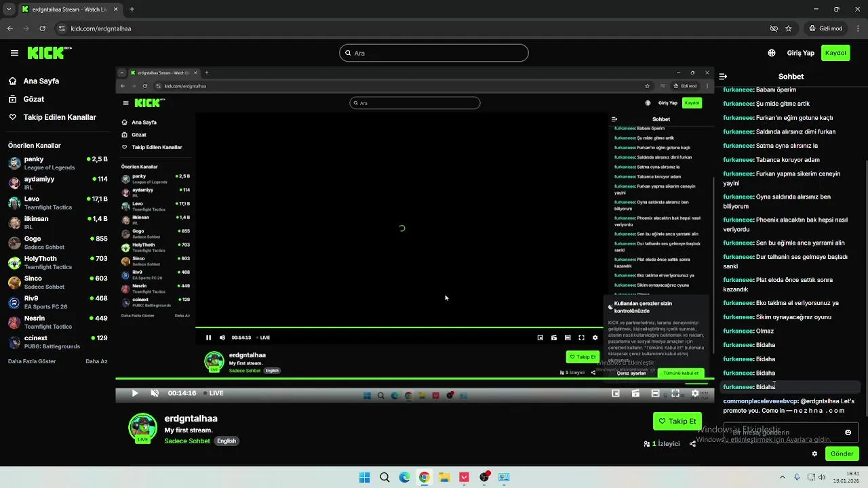Launch Microsoft Edge from taskbar

[404, 477]
